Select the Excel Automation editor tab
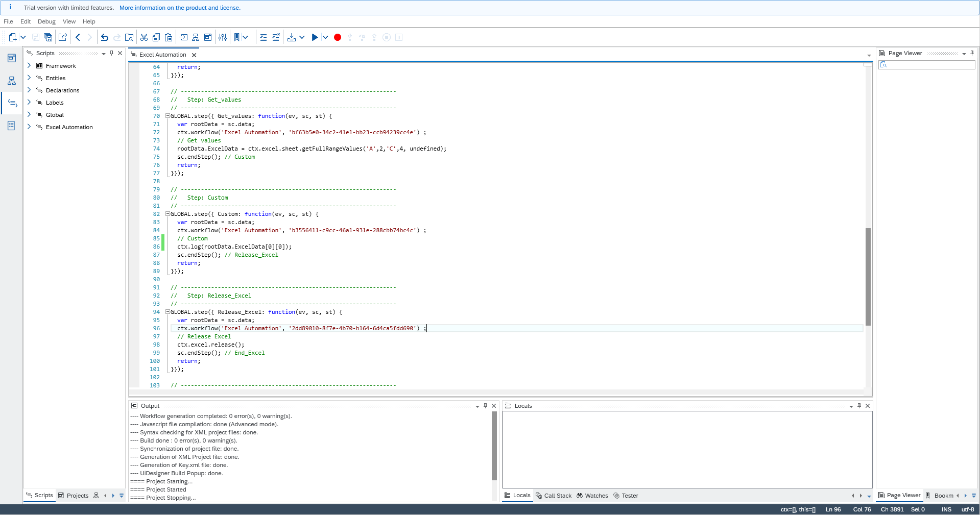Screen dimensions: 980x515 tap(162, 55)
